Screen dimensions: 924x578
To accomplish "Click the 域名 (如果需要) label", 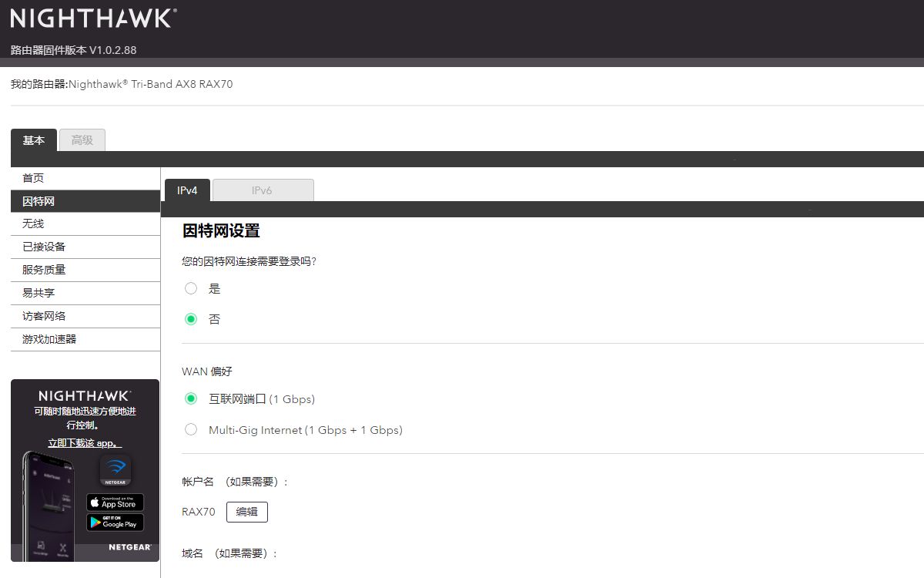I will 229,553.
